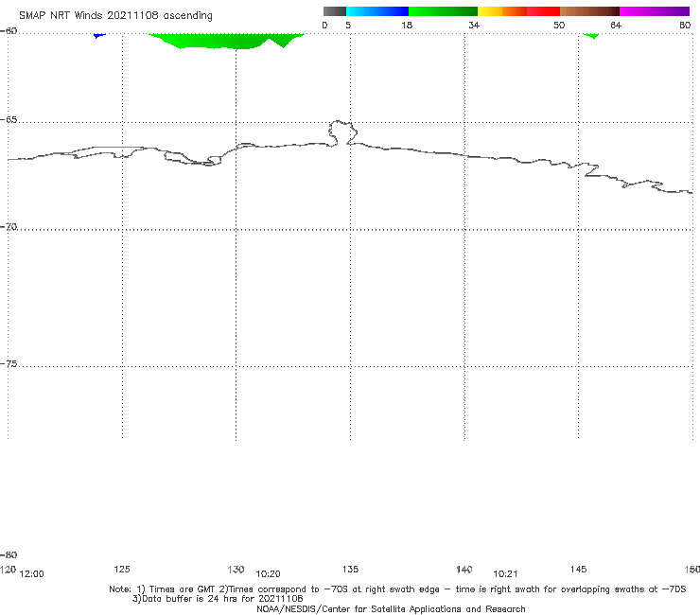The height and width of the screenshot is (615, 700).
Task: Click the '34' label under the color scale
Action: pyautogui.click(x=474, y=25)
